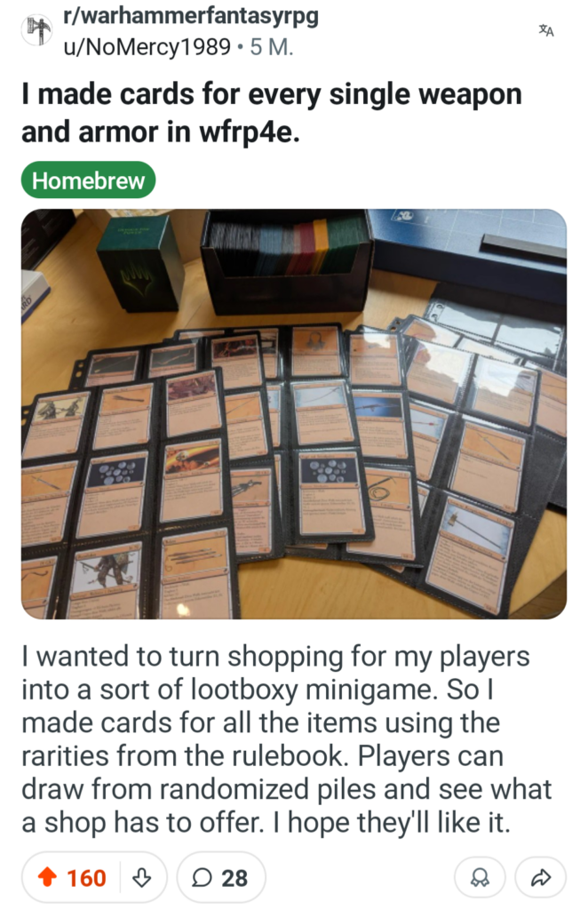Open the 28 comments
588x910 pixels.
(x=221, y=877)
